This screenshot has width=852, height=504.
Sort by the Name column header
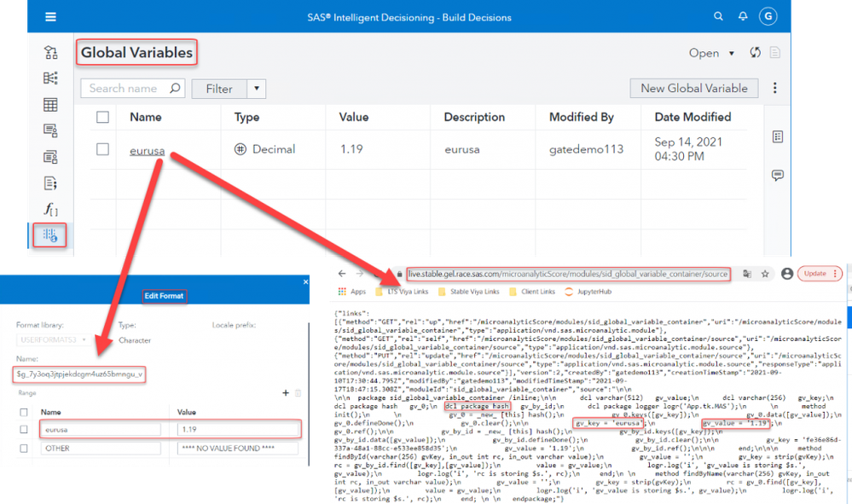[146, 117]
